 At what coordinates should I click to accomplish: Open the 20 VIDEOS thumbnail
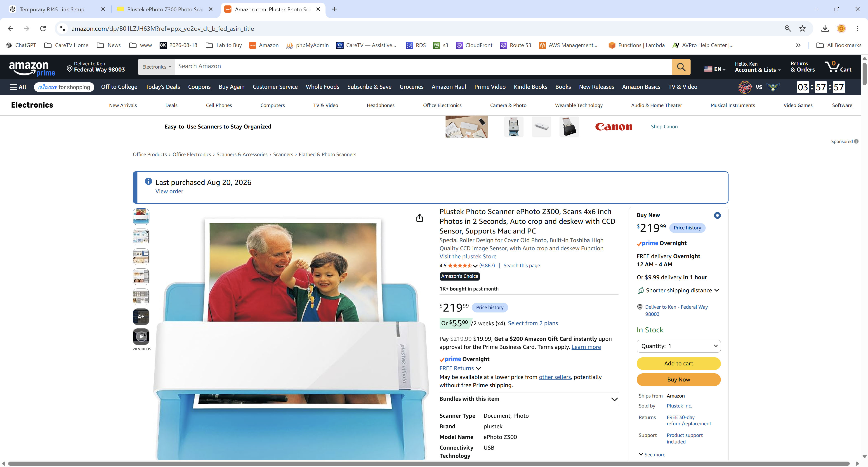pos(141,336)
